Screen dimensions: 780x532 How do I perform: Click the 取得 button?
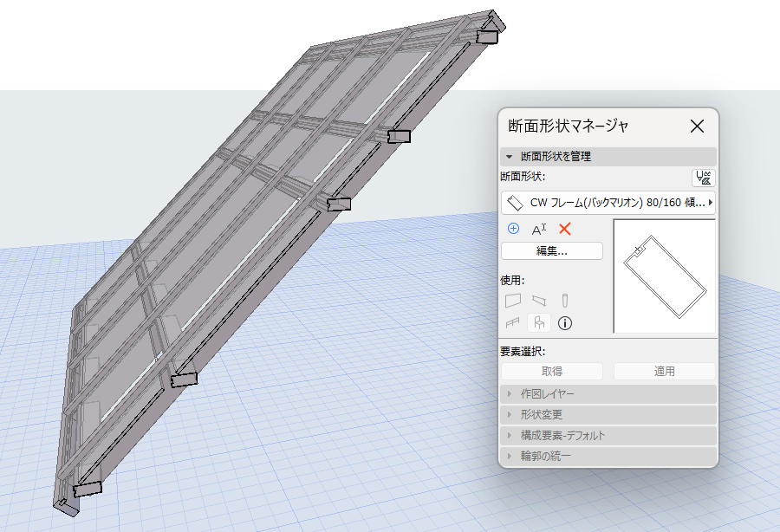[552, 372]
